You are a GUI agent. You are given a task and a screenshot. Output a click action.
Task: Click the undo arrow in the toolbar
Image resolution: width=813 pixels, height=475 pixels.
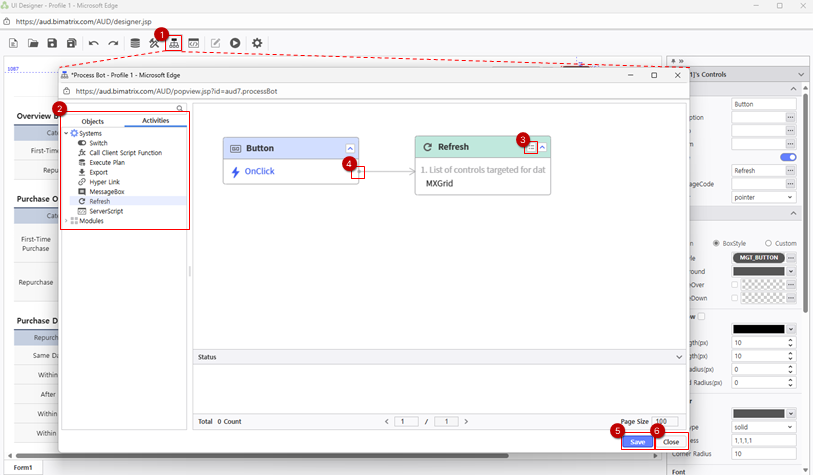(x=94, y=43)
